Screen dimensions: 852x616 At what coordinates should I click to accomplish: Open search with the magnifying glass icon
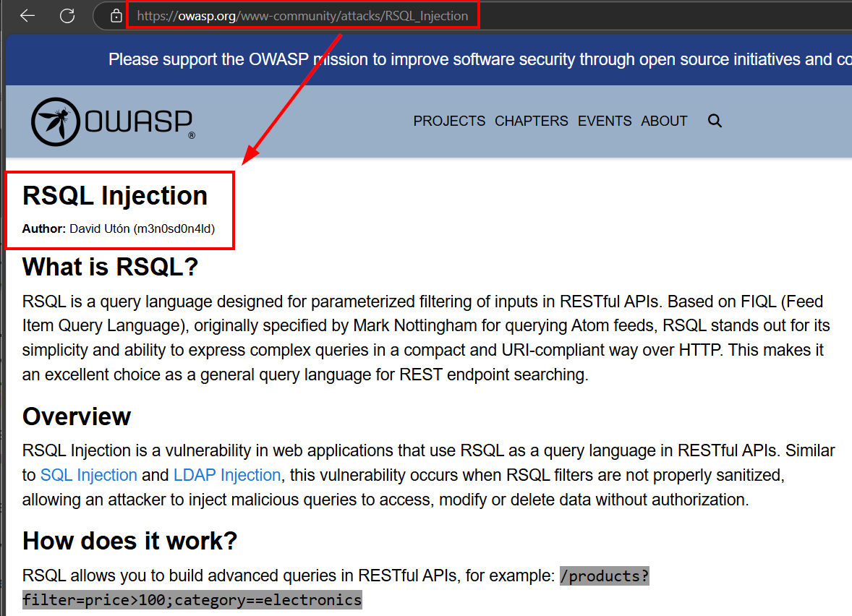715,121
